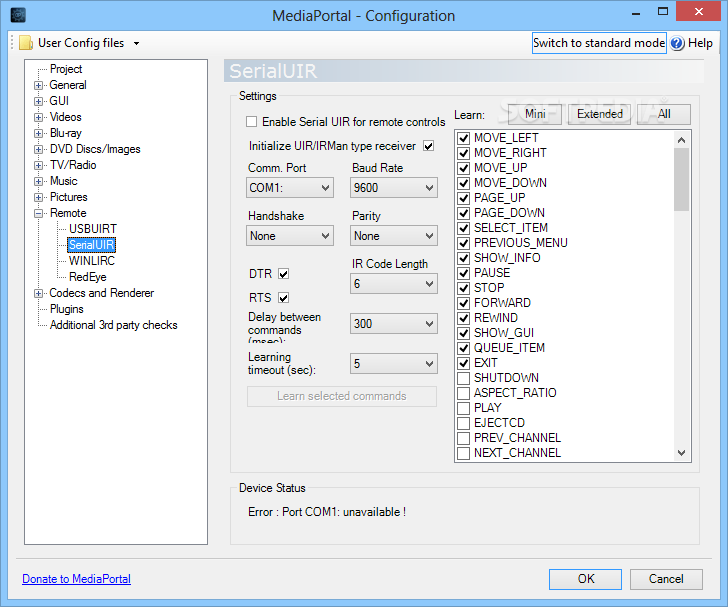
Task: Open the Baud Rate 9600 dropdown
Action: click(394, 188)
